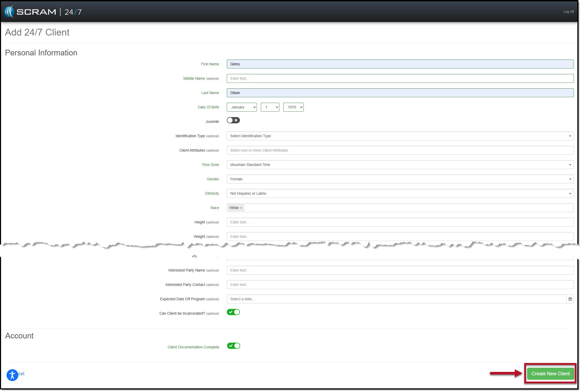The height and width of the screenshot is (392, 581).
Task: Click the Middle Name text field
Action: pyautogui.click(x=400, y=78)
